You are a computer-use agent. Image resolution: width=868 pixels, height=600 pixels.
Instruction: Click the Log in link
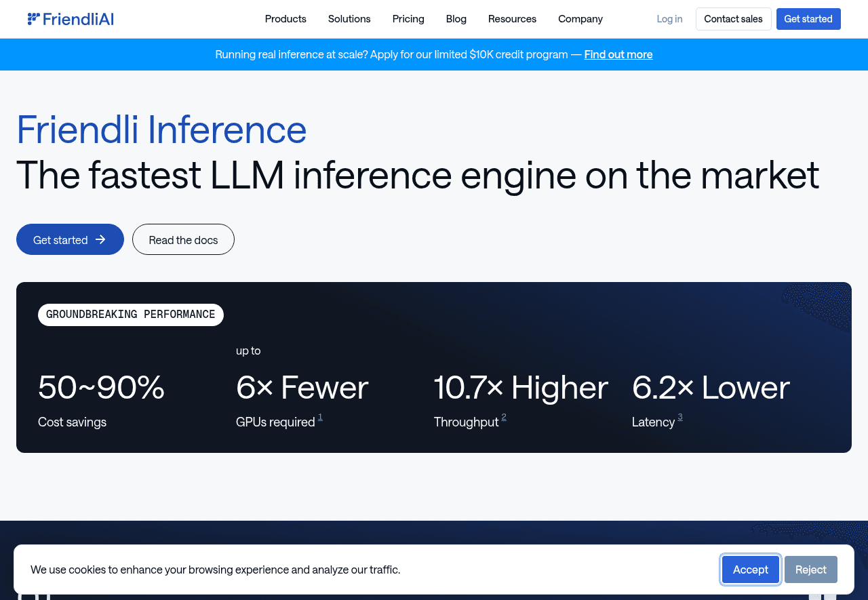click(669, 19)
